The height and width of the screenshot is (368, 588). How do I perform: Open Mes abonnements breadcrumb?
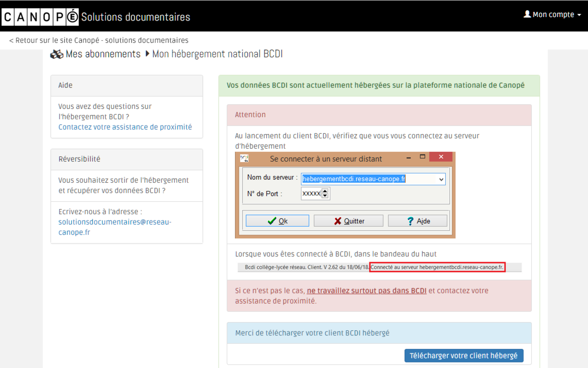point(103,54)
